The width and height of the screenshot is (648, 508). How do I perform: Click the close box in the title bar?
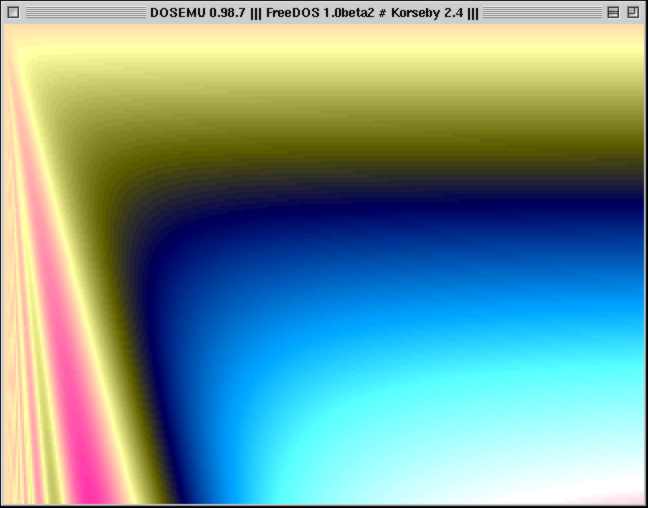pyautogui.click(x=13, y=13)
